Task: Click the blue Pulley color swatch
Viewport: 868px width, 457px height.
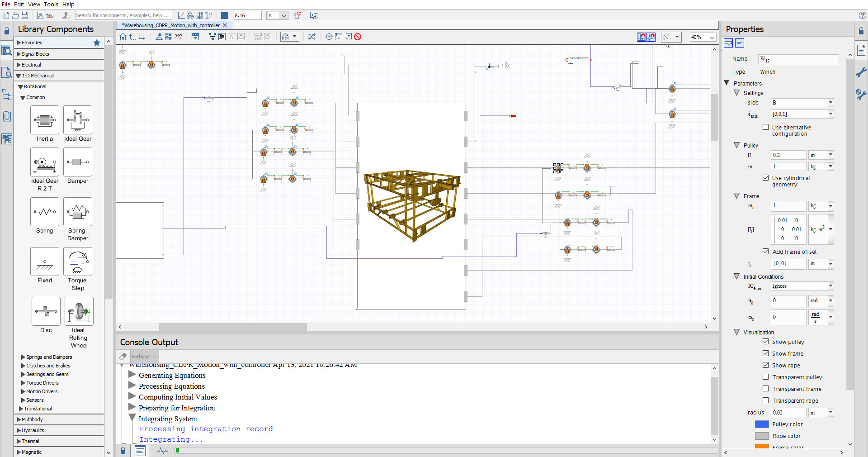Action: tap(762, 424)
